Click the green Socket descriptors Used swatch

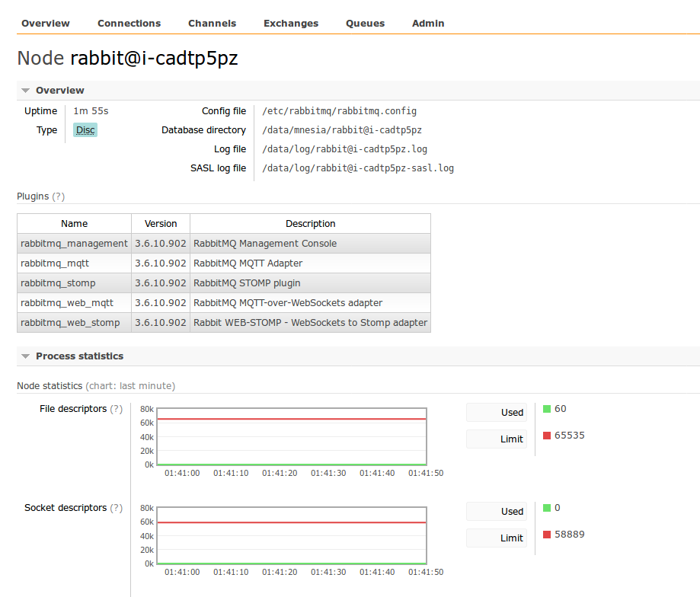[547, 508]
